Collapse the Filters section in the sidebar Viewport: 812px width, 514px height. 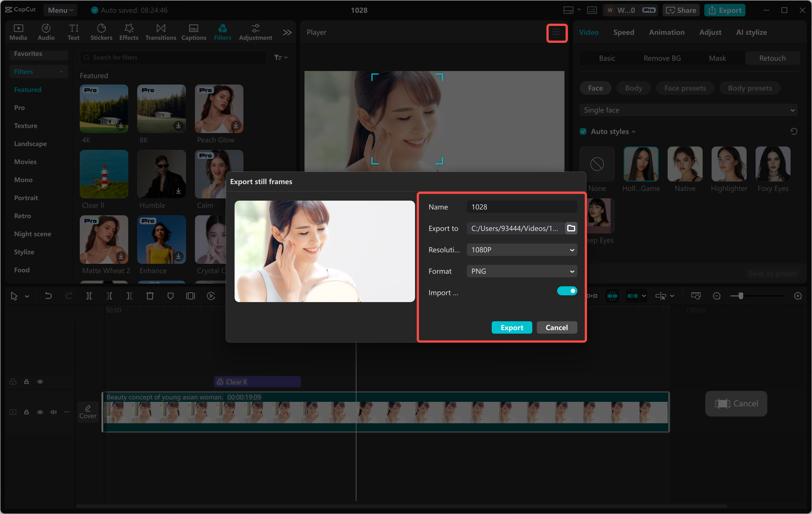(61, 72)
